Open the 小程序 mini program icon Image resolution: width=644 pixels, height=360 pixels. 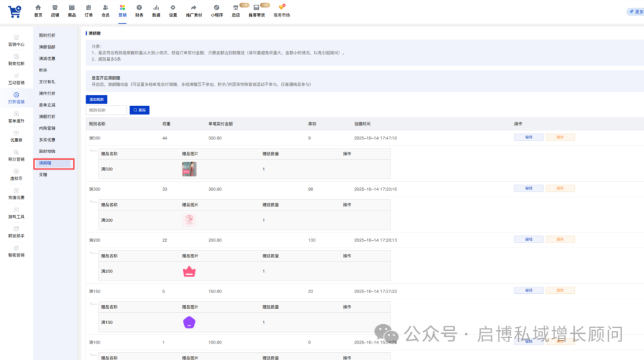pos(216,8)
